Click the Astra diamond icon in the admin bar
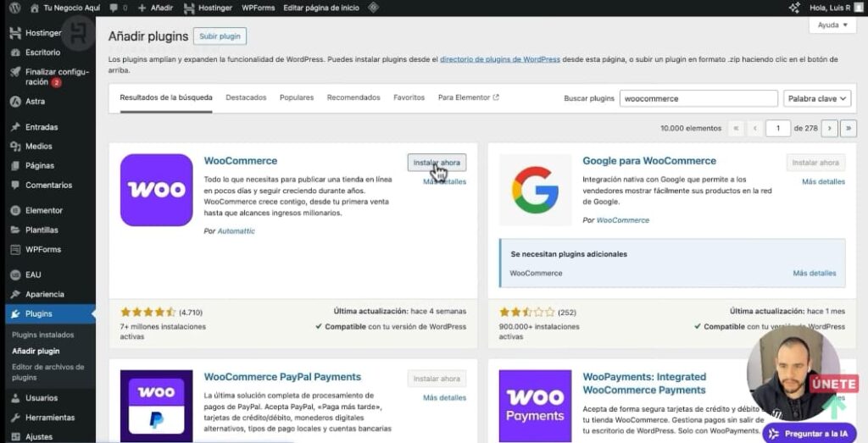The height and width of the screenshot is (443, 868). (x=374, y=8)
